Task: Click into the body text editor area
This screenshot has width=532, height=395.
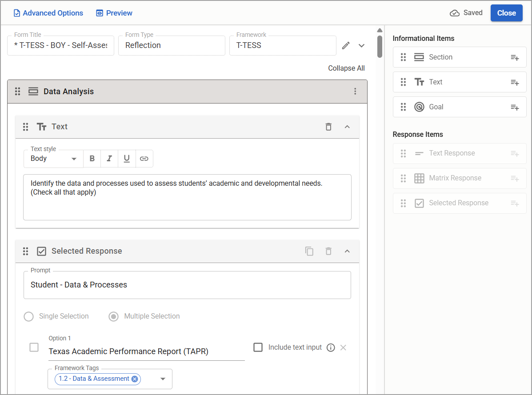Action: point(187,197)
